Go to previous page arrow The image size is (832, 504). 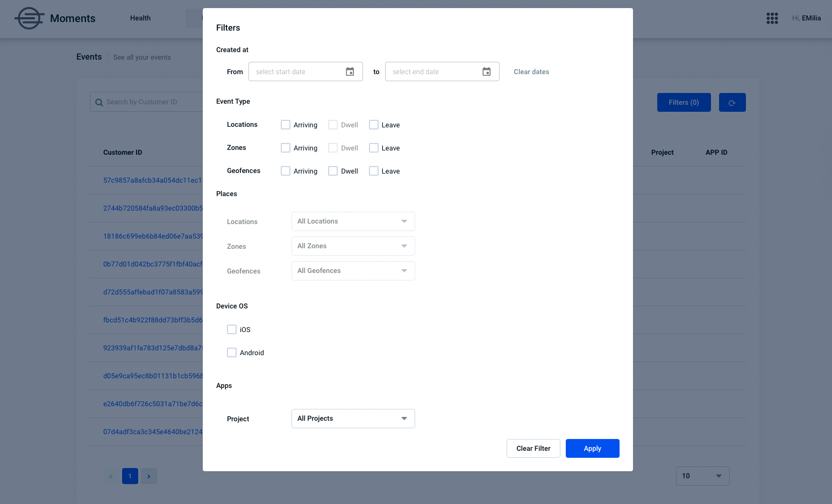click(x=111, y=476)
